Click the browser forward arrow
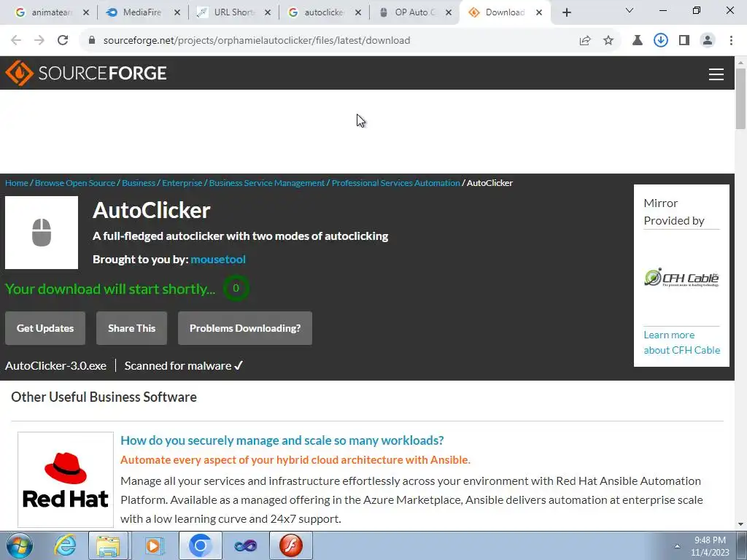Viewport: 747px width, 560px height. click(x=39, y=40)
